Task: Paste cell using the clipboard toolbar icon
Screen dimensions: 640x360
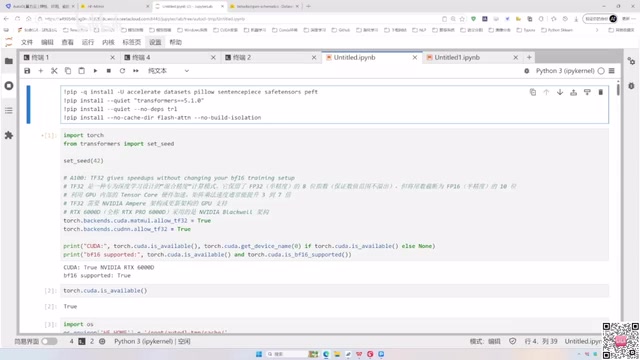Action: coord(82,71)
